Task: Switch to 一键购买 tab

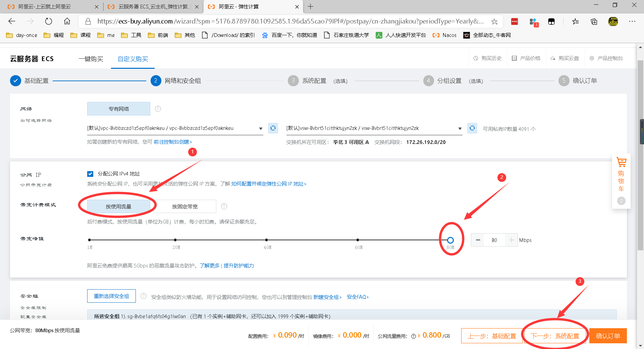Action: click(x=91, y=59)
